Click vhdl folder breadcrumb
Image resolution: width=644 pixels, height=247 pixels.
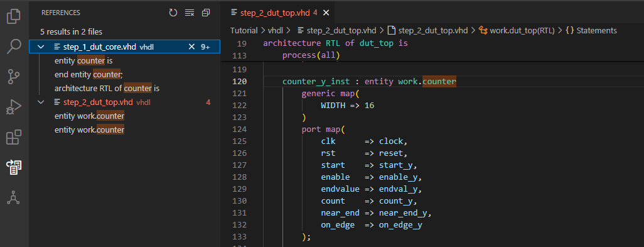[276, 30]
